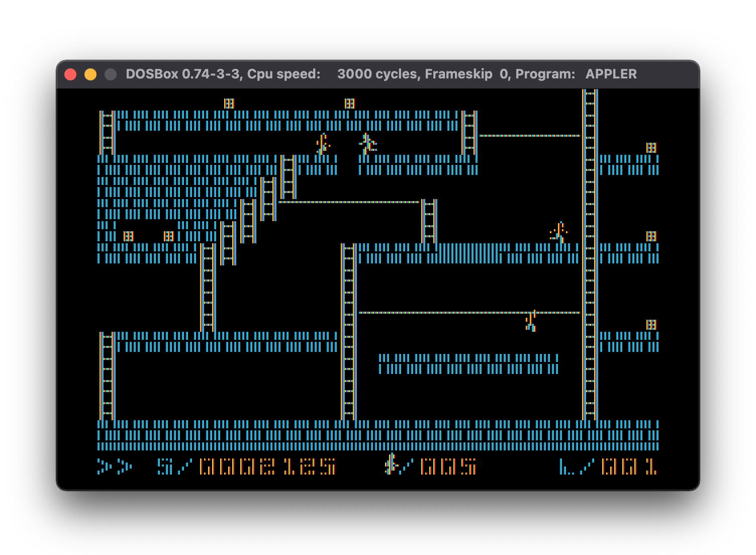Click the lives counter 005
Viewport: 756px width, 555px height.
pyautogui.click(x=448, y=467)
